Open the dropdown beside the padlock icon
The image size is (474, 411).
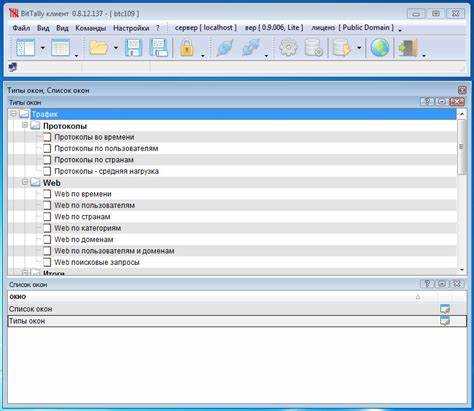click(x=203, y=56)
